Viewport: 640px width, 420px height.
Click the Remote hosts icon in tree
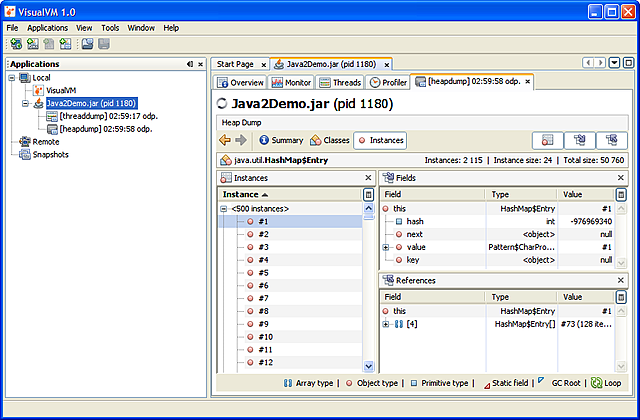point(25,142)
